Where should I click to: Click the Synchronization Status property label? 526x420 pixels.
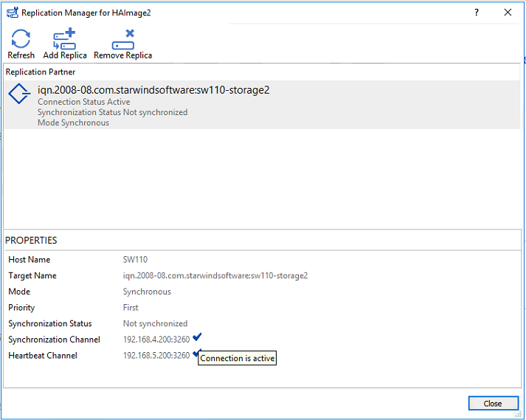pyautogui.click(x=50, y=323)
